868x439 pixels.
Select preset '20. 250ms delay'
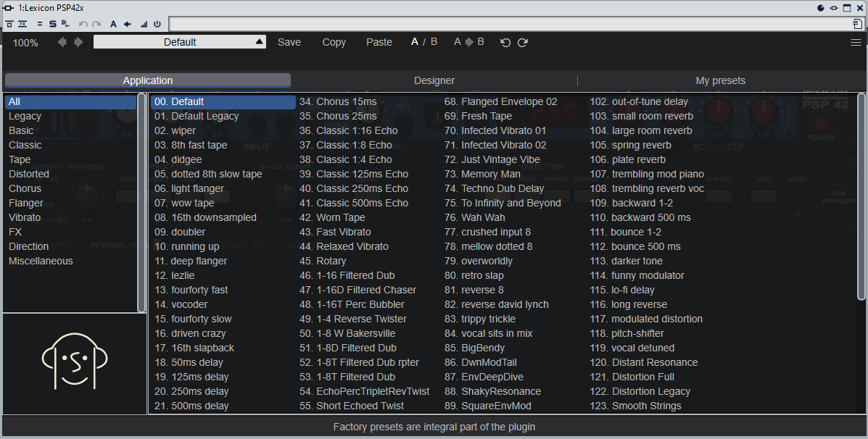coord(223,391)
